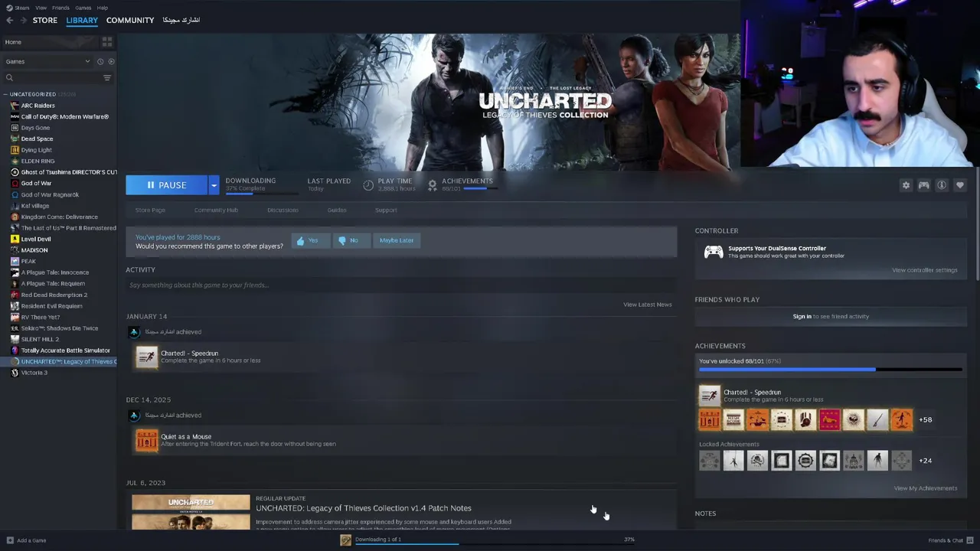Click the library search field
The image size is (980, 551).
coord(52,77)
